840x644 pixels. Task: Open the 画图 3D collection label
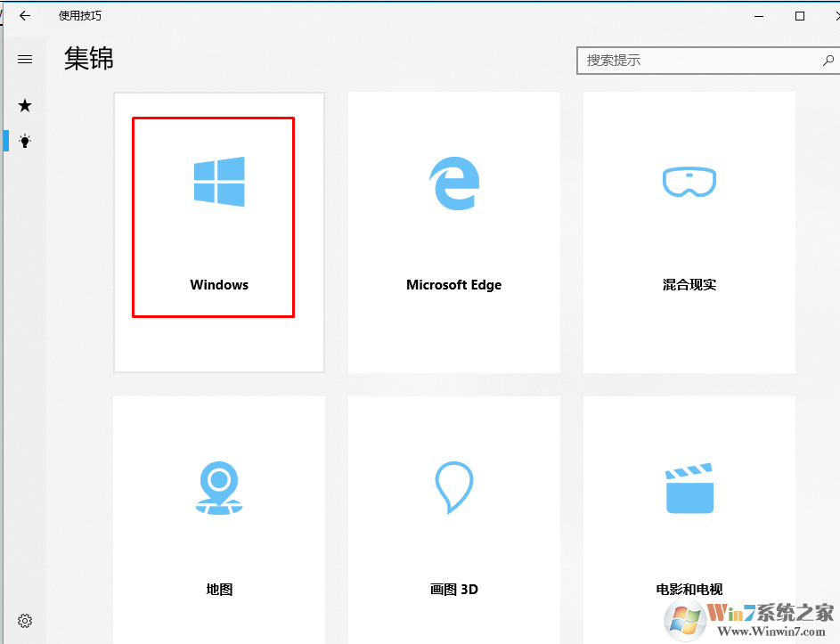click(x=453, y=590)
